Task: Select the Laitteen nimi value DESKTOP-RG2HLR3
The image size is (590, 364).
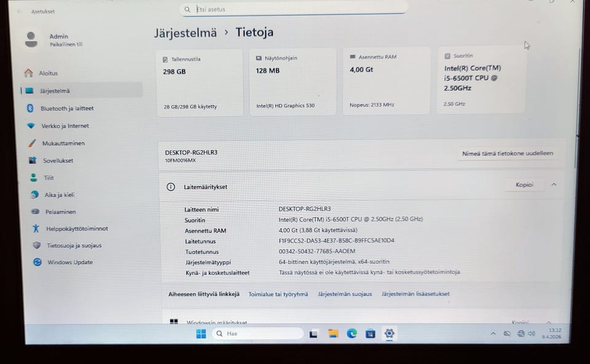Action: point(304,209)
